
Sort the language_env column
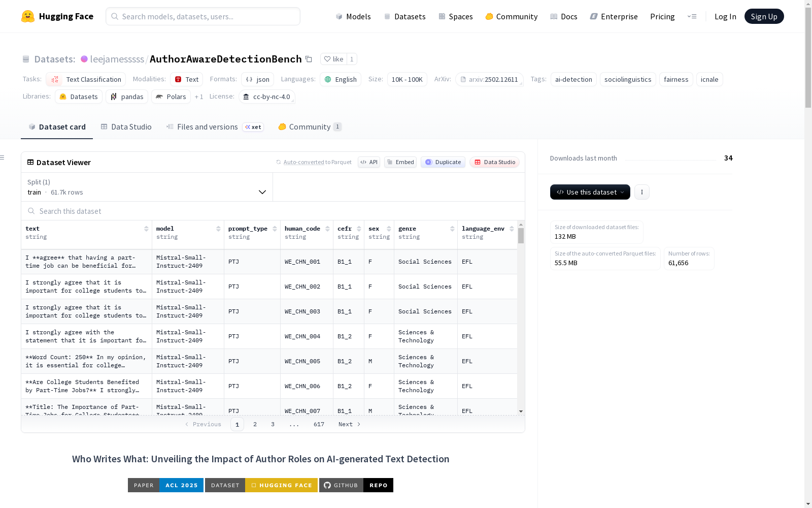click(x=512, y=229)
